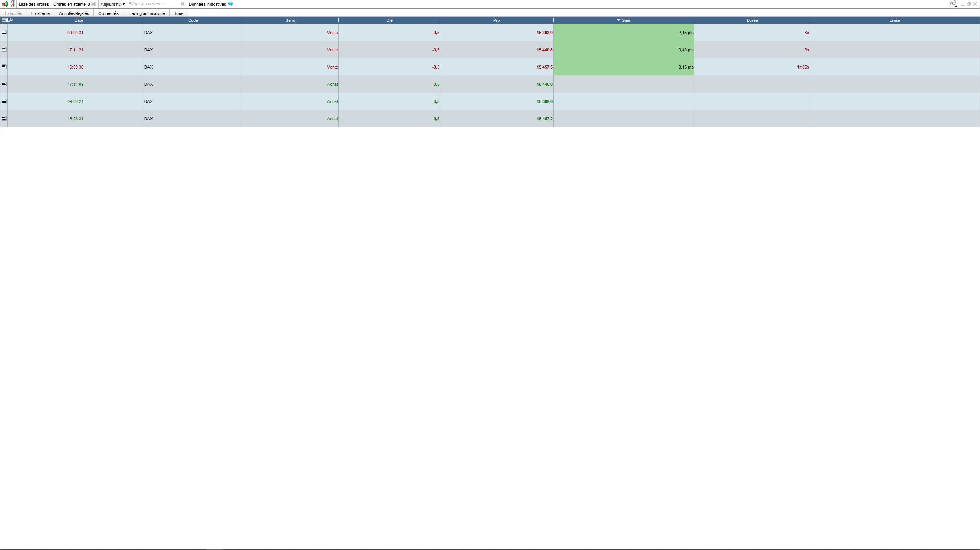Click the list icon in column header

(x=4, y=20)
